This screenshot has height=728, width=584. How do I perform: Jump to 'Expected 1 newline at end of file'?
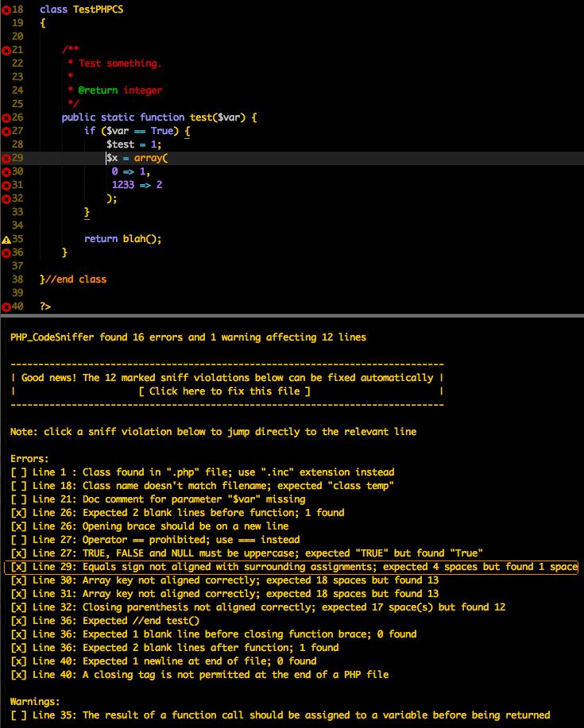pos(164,661)
